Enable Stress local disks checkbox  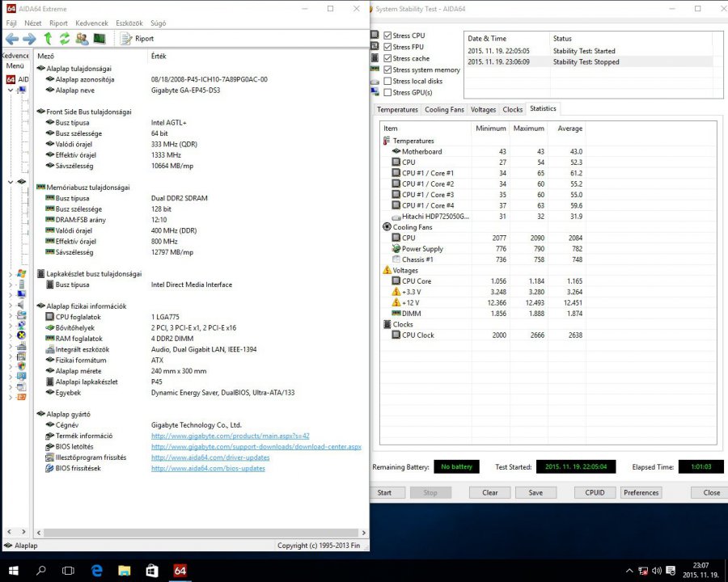point(387,81)
